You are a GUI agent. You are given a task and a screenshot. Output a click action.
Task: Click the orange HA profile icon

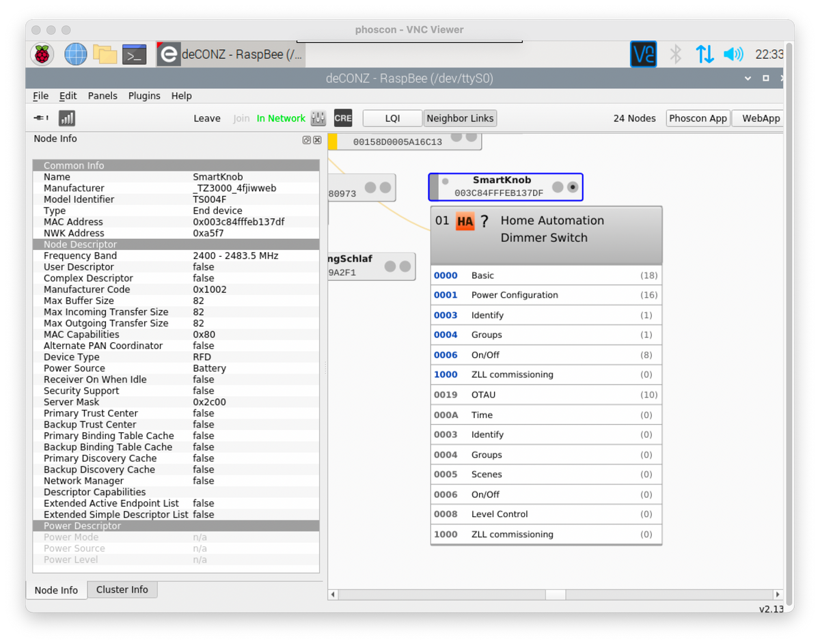(465, 221)
